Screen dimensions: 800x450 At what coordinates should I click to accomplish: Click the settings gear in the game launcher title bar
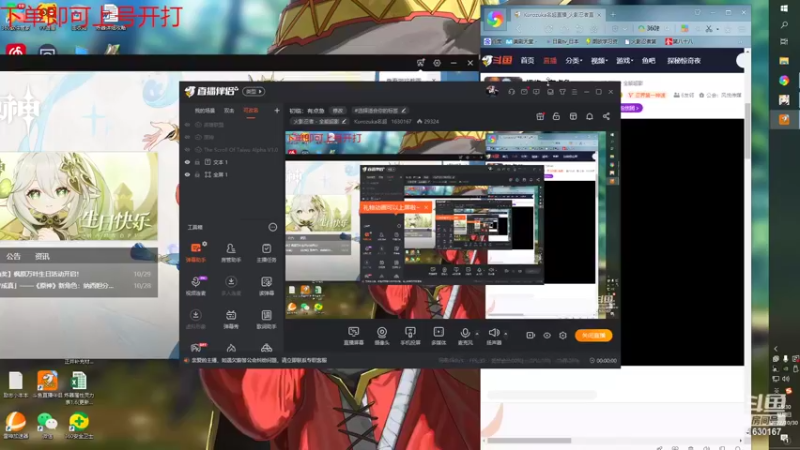(x=437, y=63)
